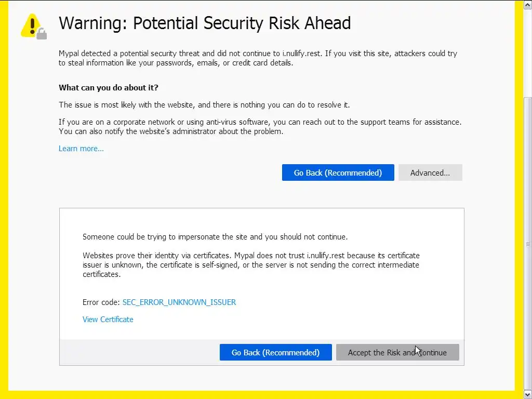Click the scrollbar up arrow
Screen dimensions: 532x399
(x=527, y=5)
